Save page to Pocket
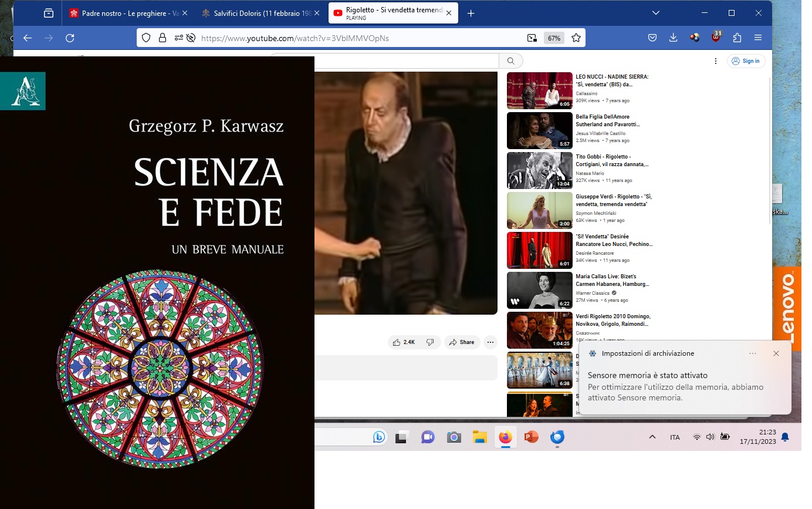Screen dimensions: 812x509 652,38
